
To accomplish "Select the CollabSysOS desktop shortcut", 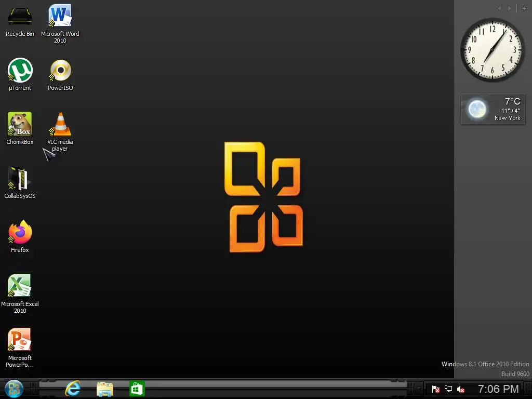I will point(20,182).
